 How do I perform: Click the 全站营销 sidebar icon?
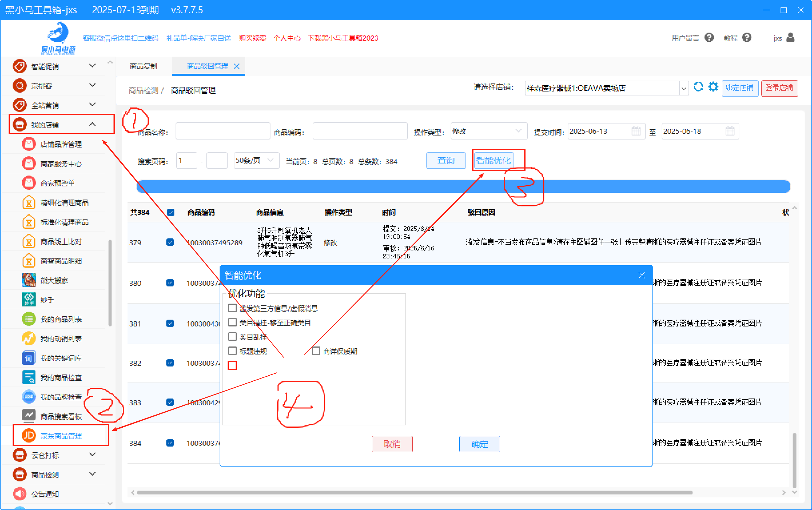coord(19,105)
